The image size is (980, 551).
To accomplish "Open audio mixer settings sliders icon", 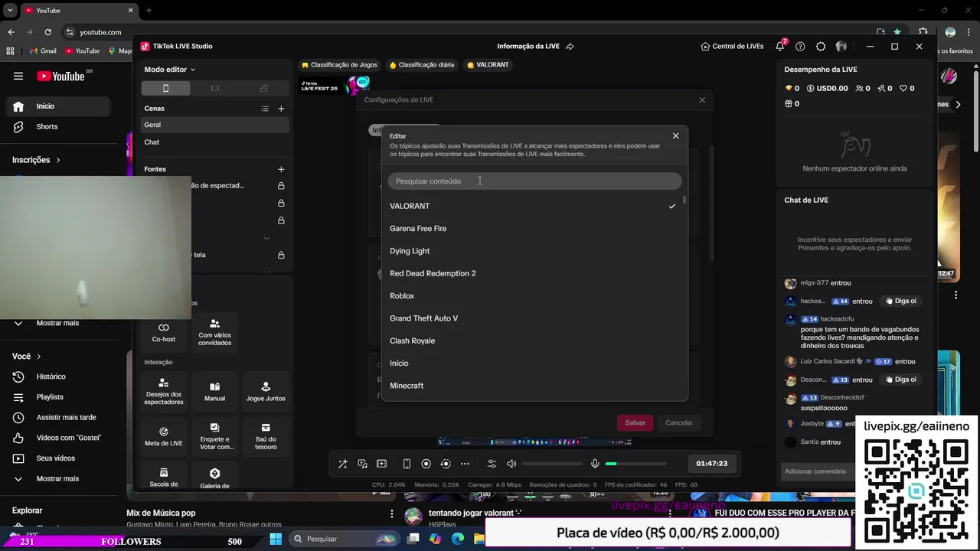I will pyautogui.click(x=492, y=464).
